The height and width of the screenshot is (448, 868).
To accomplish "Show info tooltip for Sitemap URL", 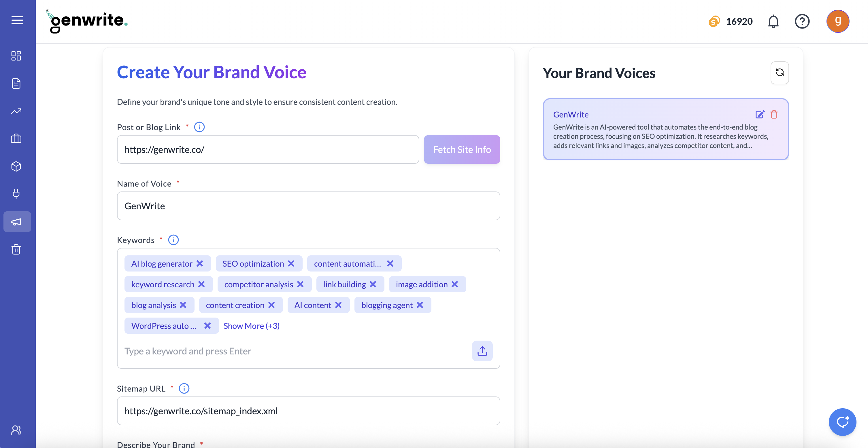I will (x=184, y=388).
